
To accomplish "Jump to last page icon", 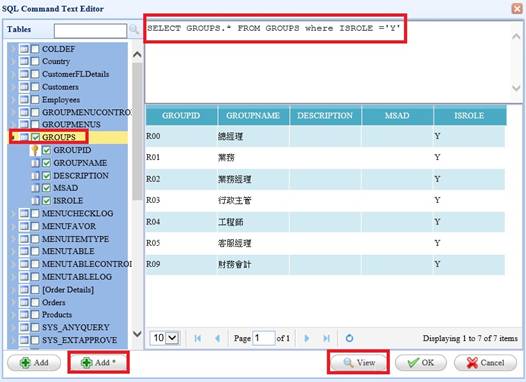I will [x=326, y=338].
